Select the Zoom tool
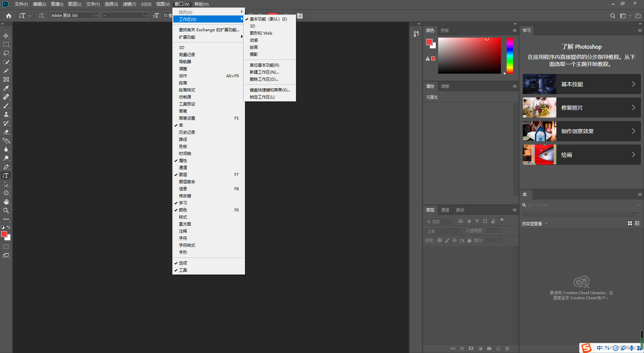The height and width of the screenshot is (353, 644). click(6, 210)
